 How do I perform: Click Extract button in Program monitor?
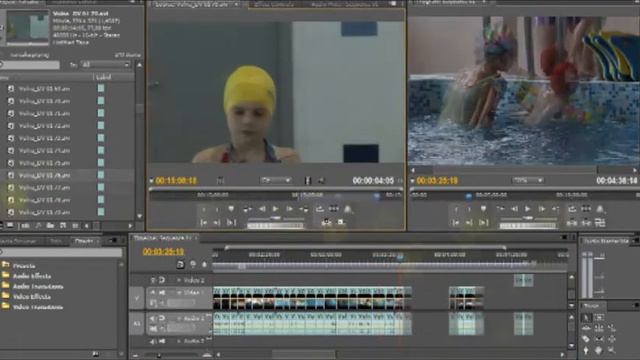click(x=586, y=222)
